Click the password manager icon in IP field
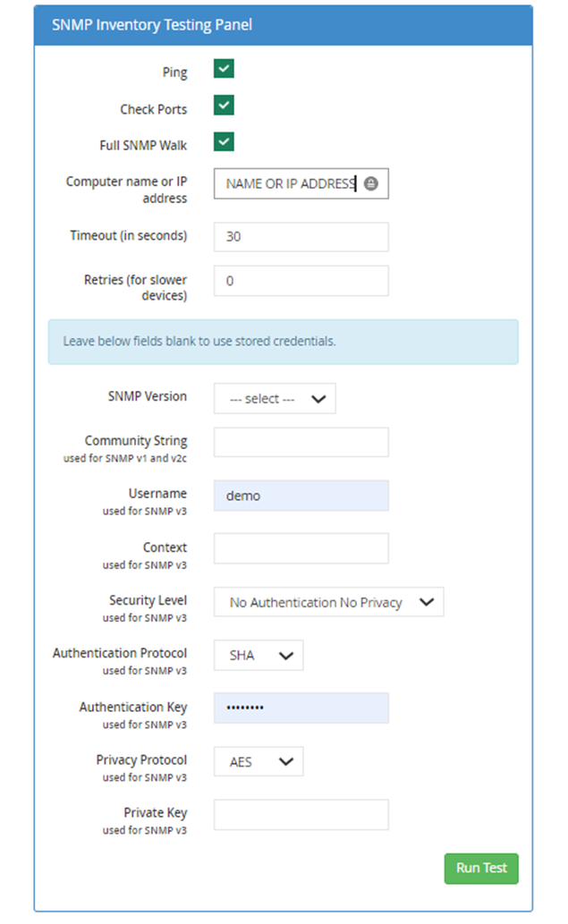 (371, 183)
